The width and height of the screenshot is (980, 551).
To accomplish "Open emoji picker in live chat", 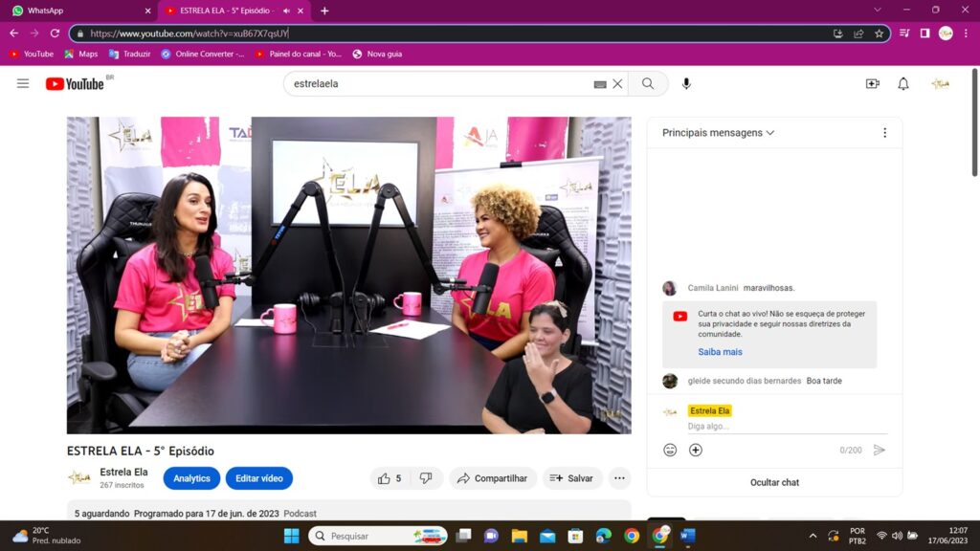I will click(x=670, y=450).
